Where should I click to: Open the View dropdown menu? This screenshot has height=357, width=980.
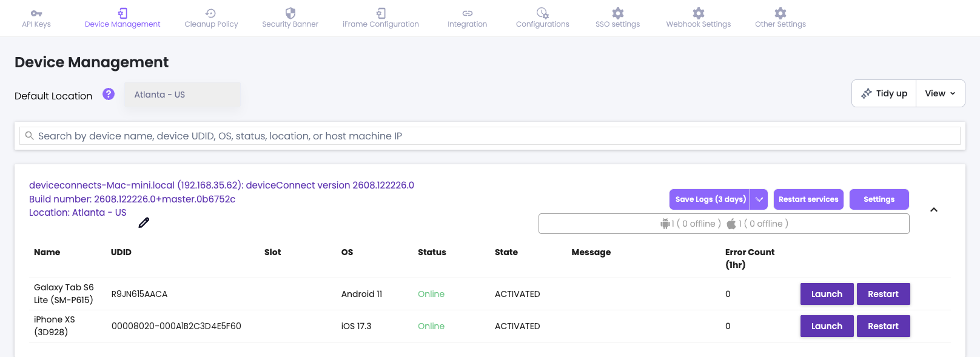tap(940, 93)
